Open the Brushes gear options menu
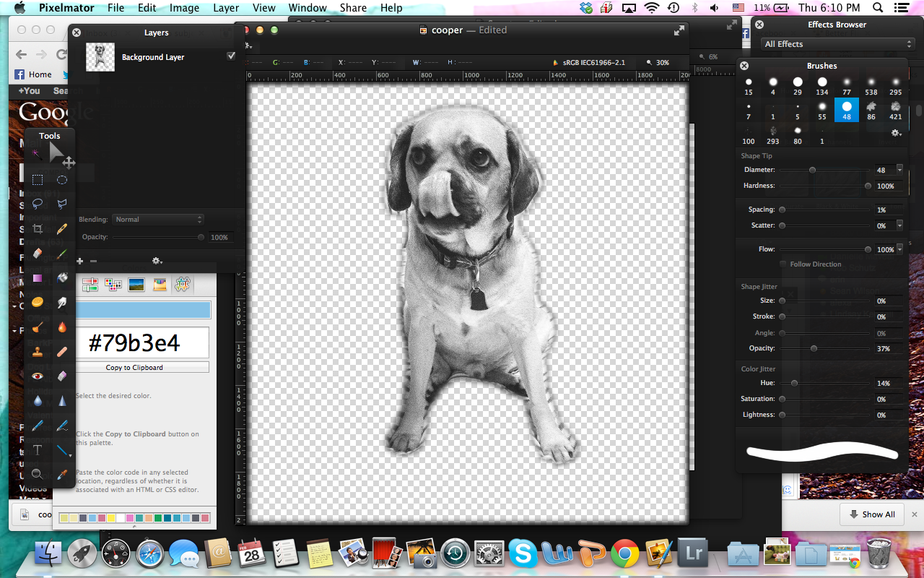Image resolution: width=924 pixels, height=578 pixels. [x=897, y=133]
